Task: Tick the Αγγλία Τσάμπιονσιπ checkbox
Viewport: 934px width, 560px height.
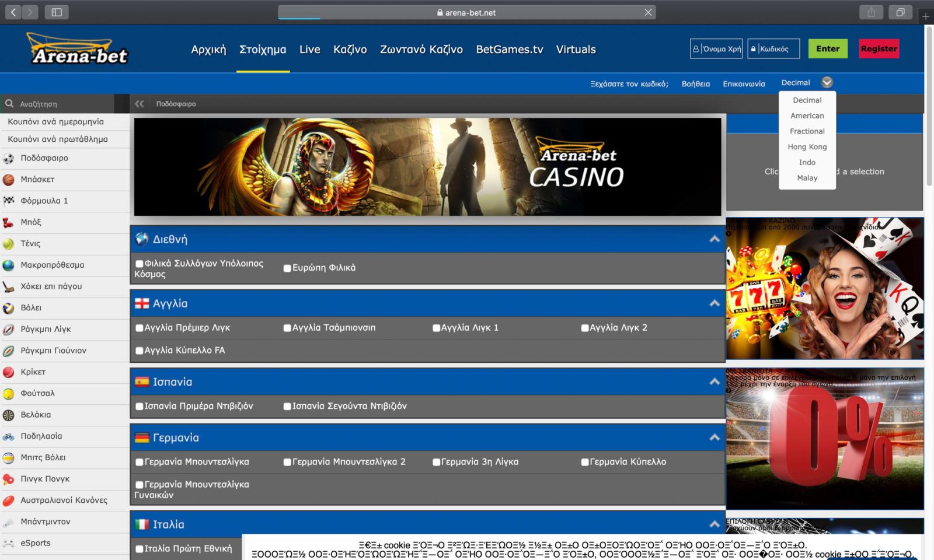Action: (x=287, y=328)
